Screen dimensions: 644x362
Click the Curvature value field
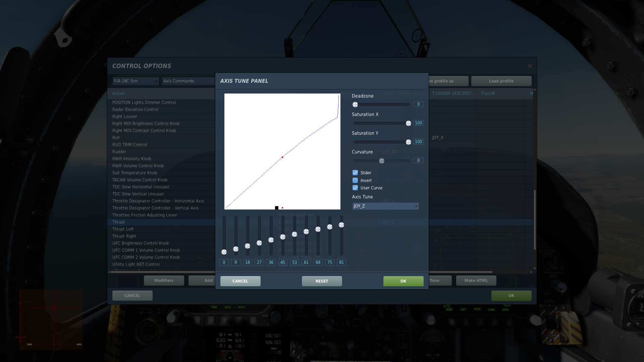[418, 161]
